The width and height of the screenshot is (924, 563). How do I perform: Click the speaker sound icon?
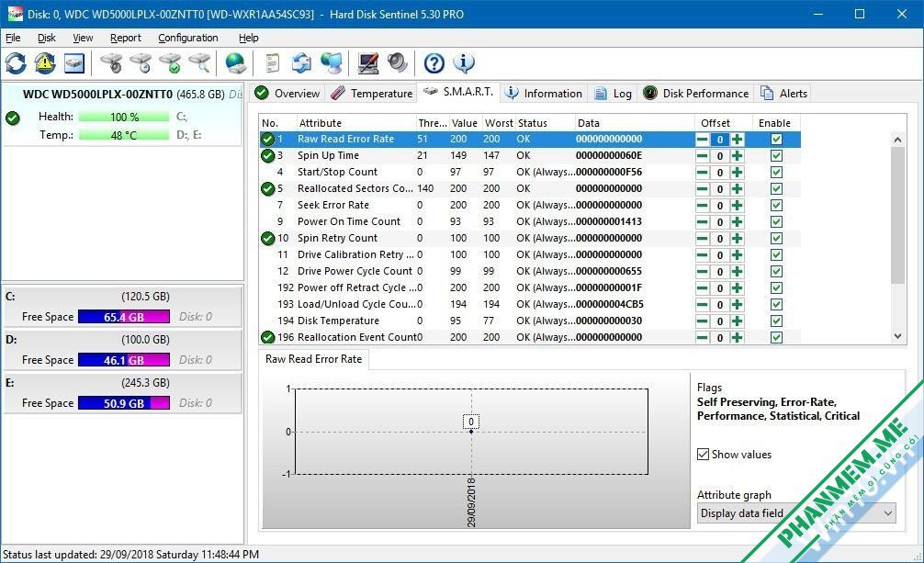click(398, 63)
